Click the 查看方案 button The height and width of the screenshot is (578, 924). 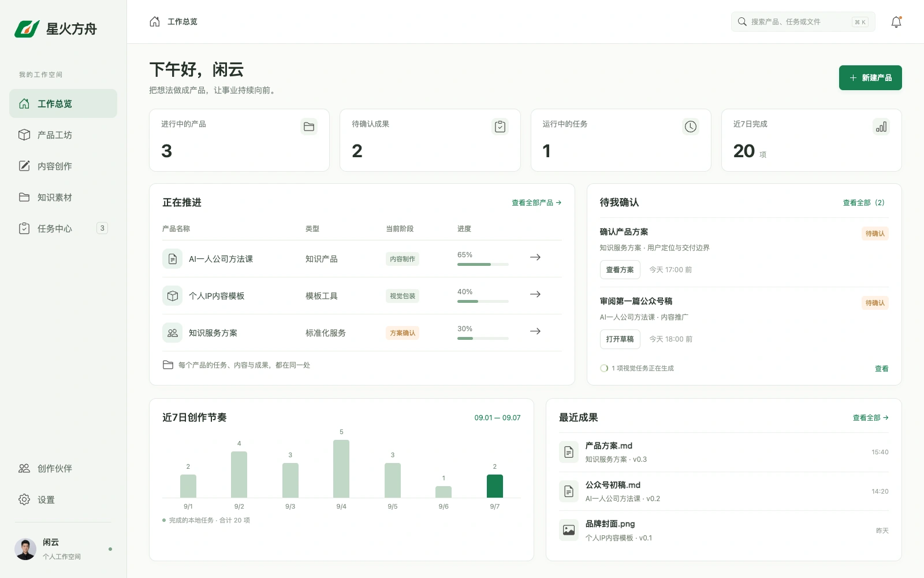pos(620,270)
